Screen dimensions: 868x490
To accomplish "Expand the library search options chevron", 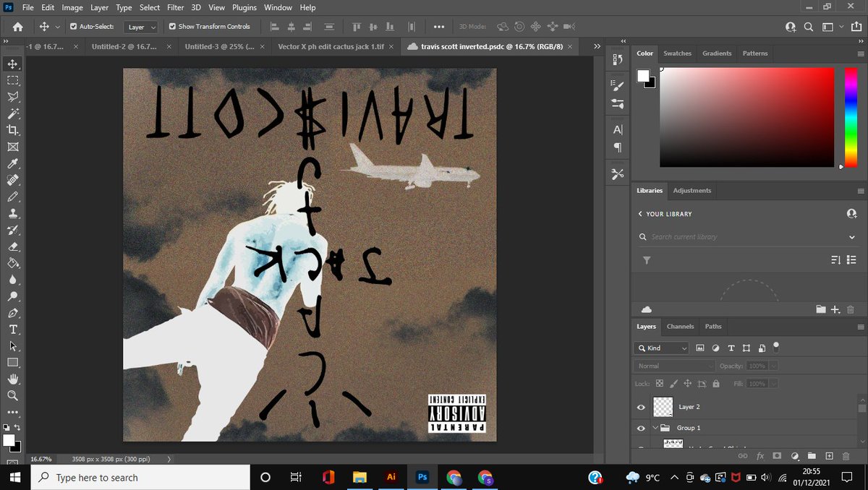I will point(851,237).
